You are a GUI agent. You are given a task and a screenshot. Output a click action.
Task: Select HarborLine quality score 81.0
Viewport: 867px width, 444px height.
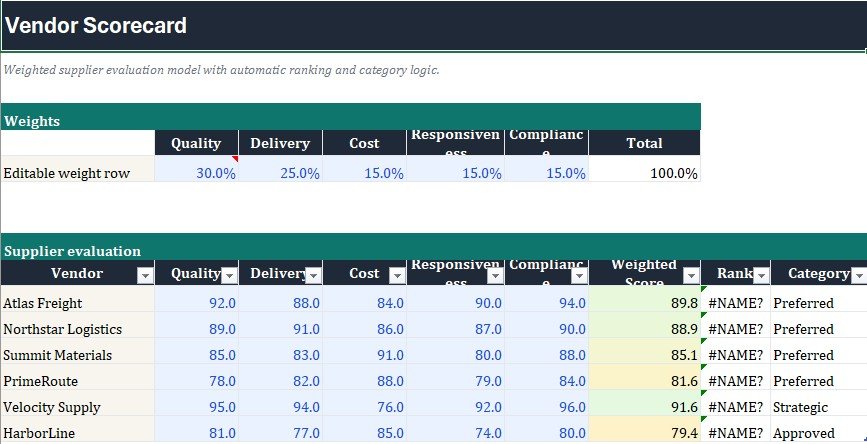pos(196,429)
